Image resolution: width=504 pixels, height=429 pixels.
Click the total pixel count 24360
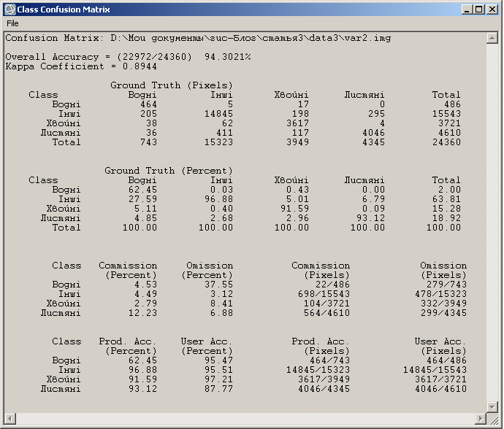tap(446, 142)
